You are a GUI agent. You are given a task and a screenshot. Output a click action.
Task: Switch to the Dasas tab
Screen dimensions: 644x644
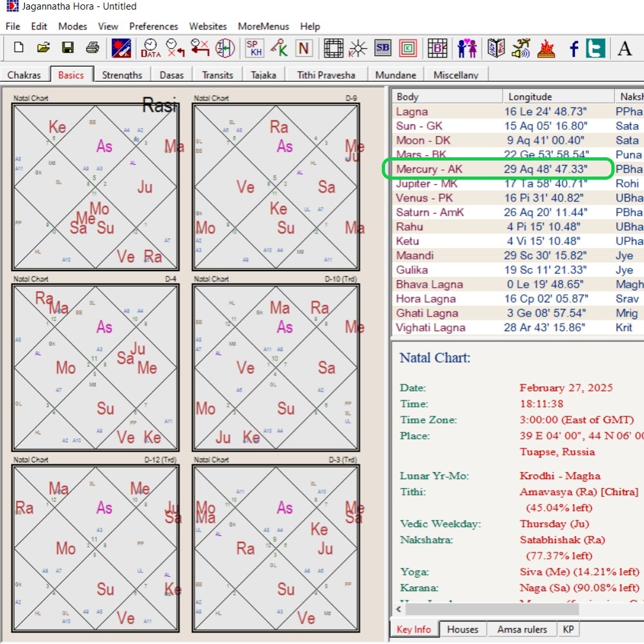pos(171,75)
